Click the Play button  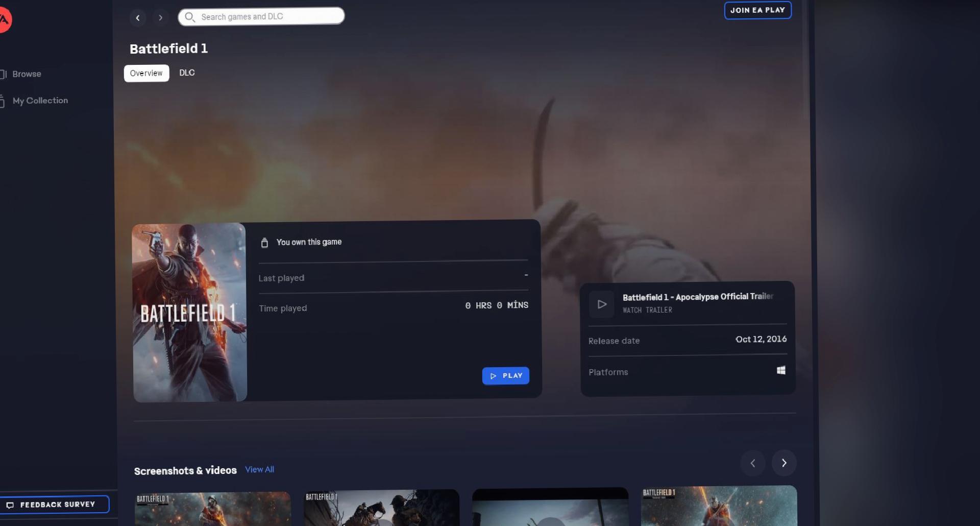505,376
